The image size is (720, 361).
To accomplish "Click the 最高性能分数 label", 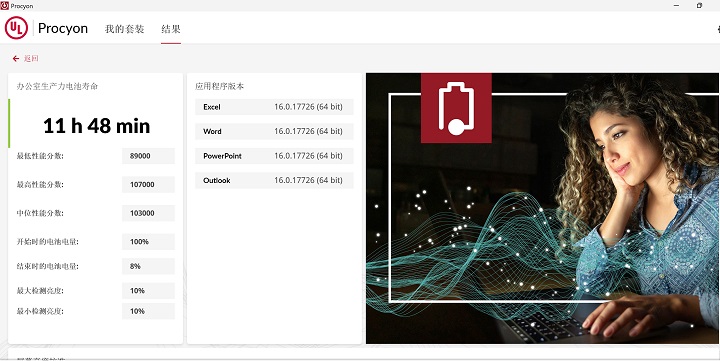I will pyautogui.click(x=40, y=185).
